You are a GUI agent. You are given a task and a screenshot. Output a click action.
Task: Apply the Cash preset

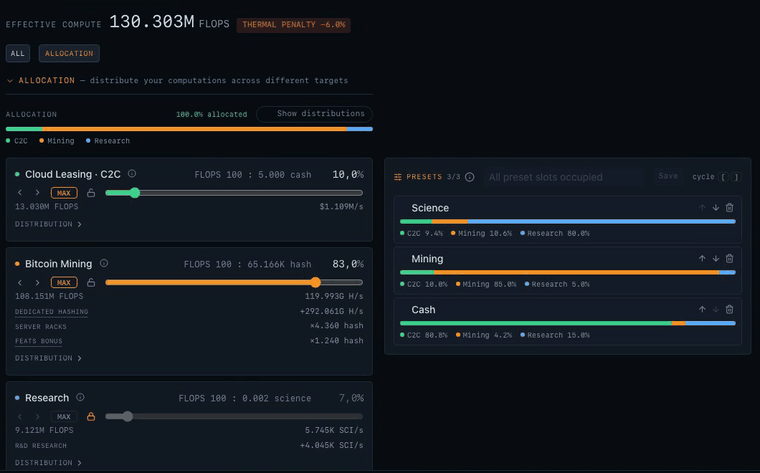pos(568,321)
